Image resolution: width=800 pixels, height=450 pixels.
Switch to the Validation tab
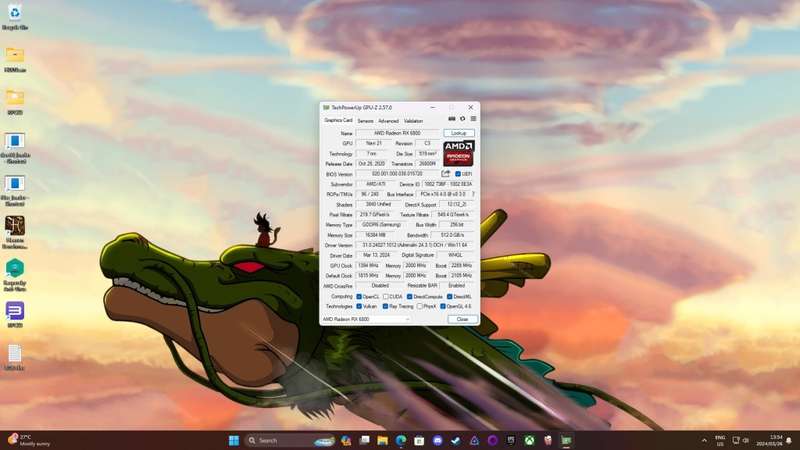[413, 121]
